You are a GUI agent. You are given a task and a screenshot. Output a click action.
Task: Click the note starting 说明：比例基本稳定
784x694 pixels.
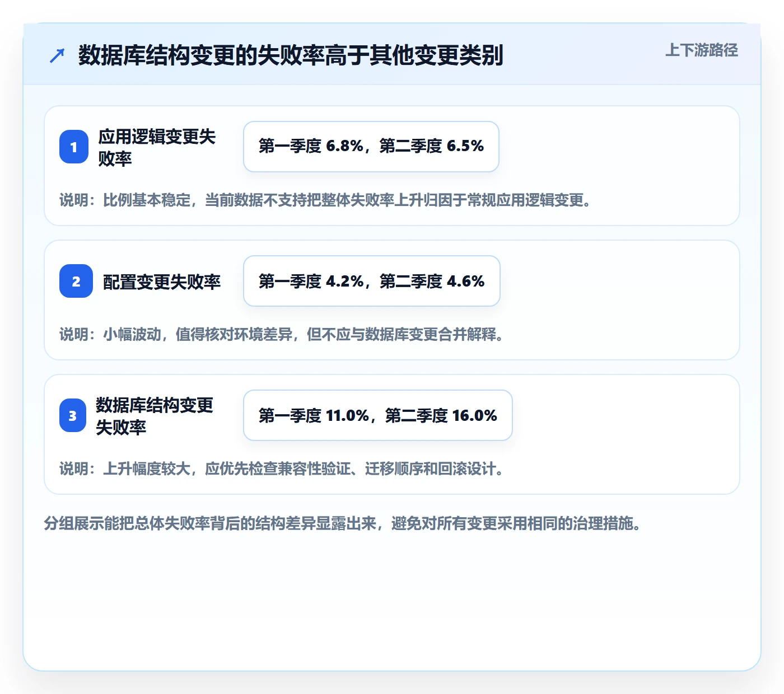pos(326,200)
